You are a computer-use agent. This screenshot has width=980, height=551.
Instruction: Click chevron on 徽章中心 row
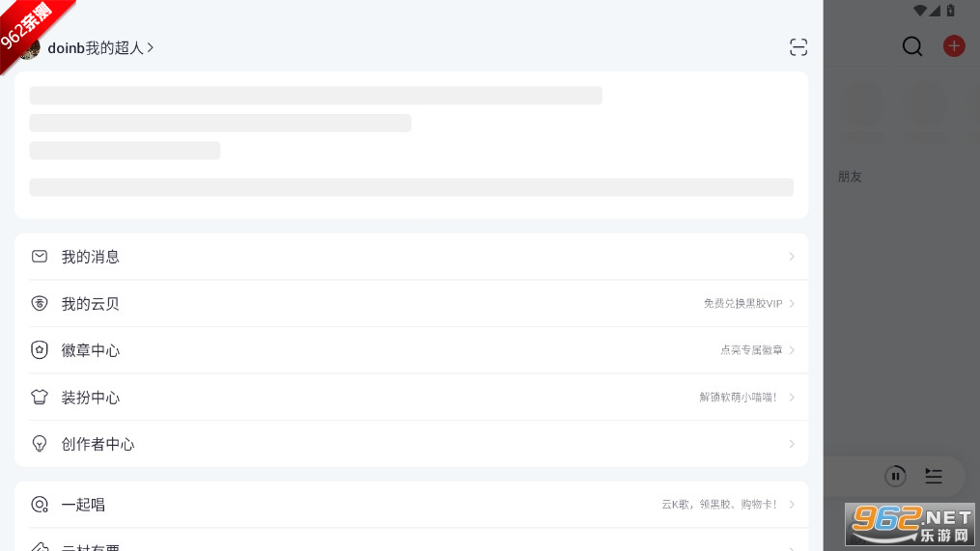792,350
